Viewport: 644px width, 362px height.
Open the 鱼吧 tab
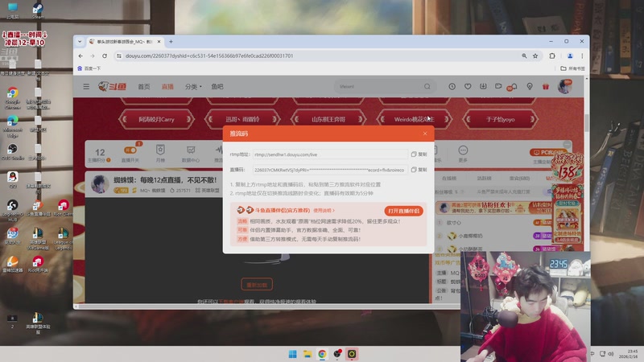(x=217, y=87)
